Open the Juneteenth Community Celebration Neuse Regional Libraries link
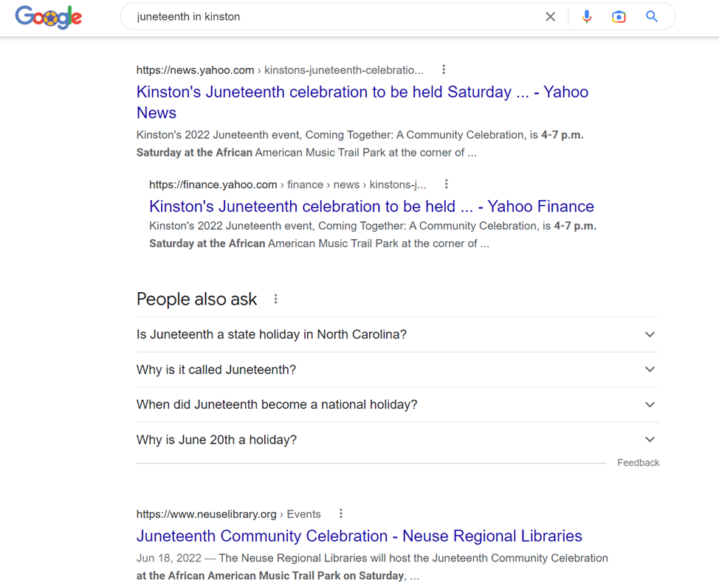Viewport: 719px width, 588px height. tap(359, 536)
